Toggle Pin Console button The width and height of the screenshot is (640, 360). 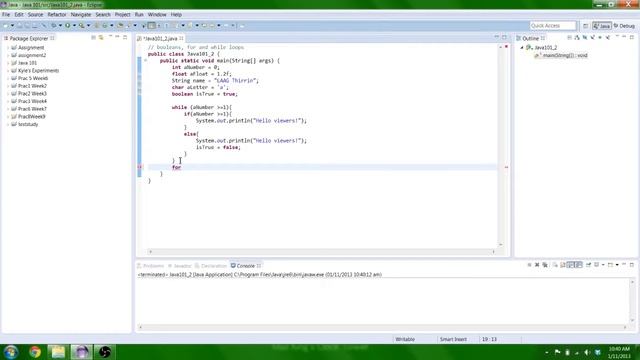pyautogui.click(x=588, y=265)
